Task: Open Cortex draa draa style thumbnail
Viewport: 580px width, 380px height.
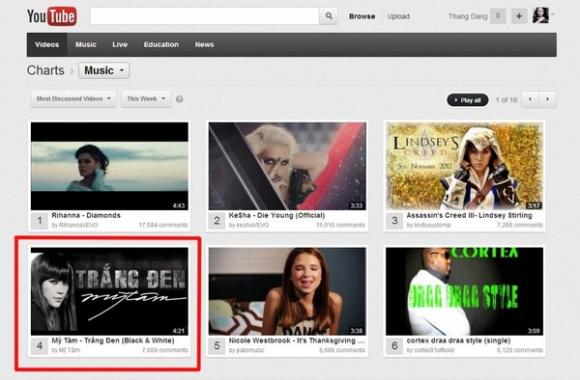Action: [465, 291]
